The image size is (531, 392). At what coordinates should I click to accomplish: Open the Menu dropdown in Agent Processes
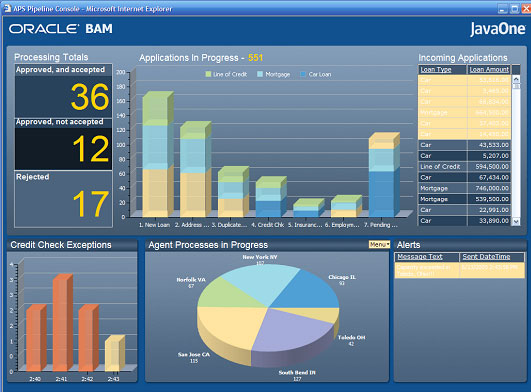coord(379,244)
